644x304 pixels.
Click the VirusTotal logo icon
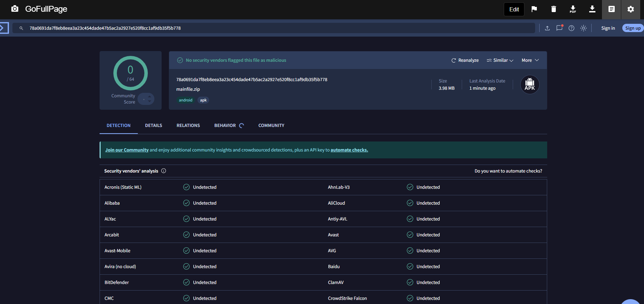point(3,28)
